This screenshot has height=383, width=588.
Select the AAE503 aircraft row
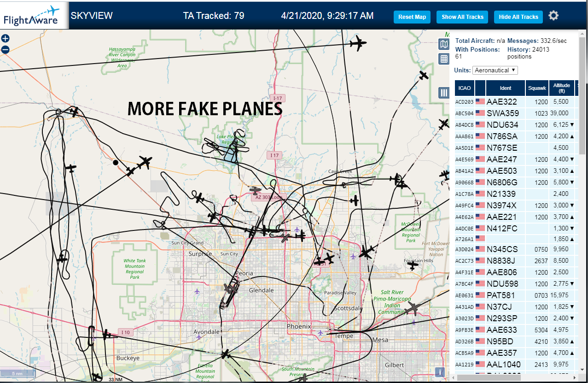click(x=516, y=171)
